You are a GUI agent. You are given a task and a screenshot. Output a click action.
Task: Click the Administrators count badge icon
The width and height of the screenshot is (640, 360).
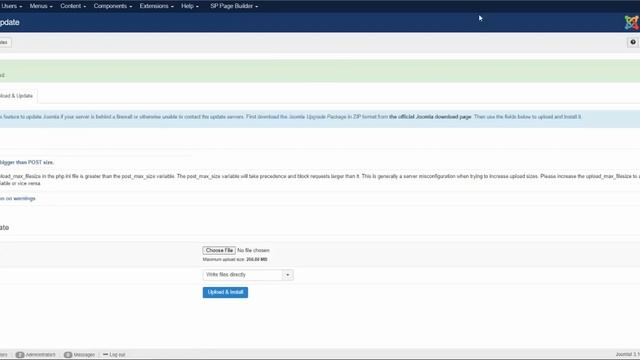20,355
